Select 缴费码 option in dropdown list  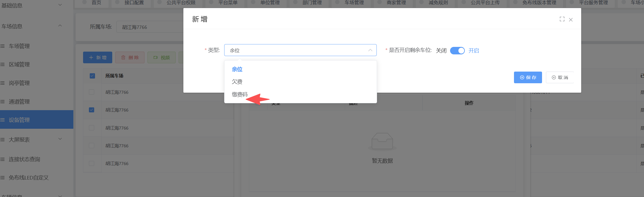tap(300, 94)
